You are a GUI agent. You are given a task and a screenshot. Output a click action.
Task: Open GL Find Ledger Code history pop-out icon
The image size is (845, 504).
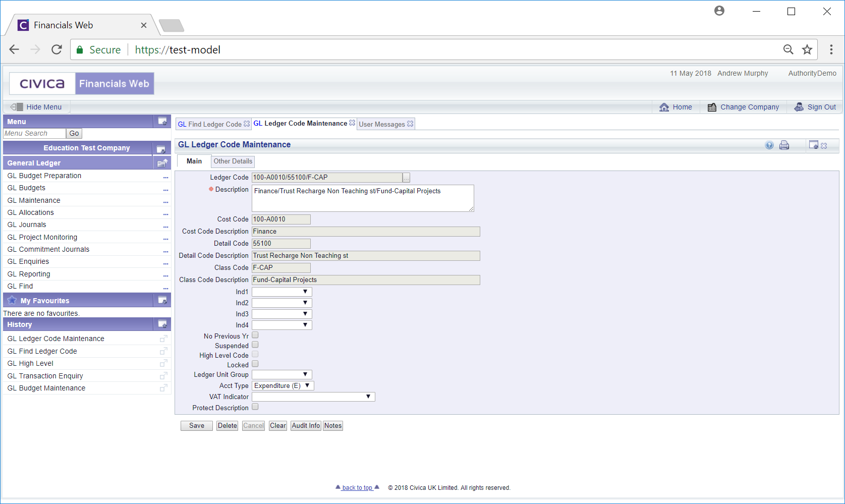[x=163, y=351]
